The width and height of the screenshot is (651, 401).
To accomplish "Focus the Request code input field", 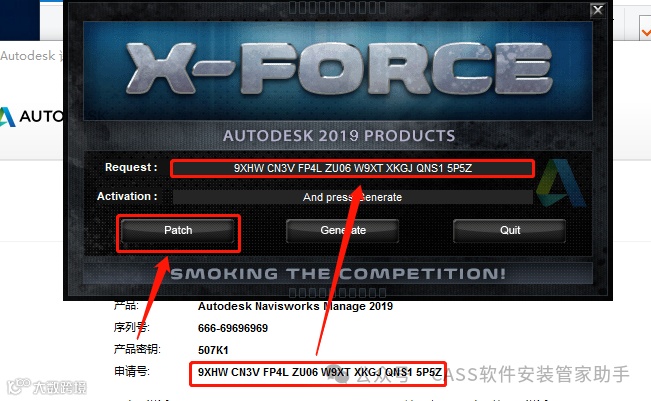I will pos(352,169).
